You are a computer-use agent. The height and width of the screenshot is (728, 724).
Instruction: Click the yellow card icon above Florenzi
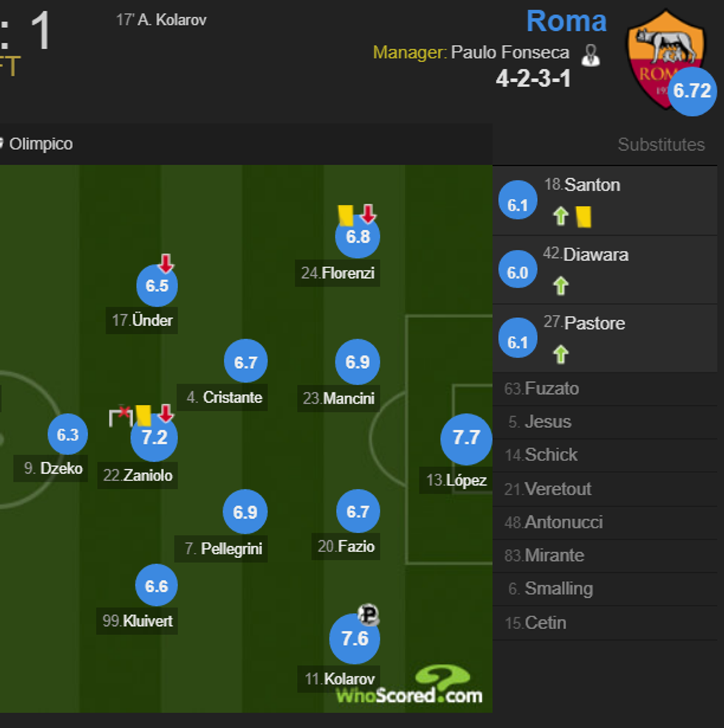pyautogui.click(x=345, y=215)
